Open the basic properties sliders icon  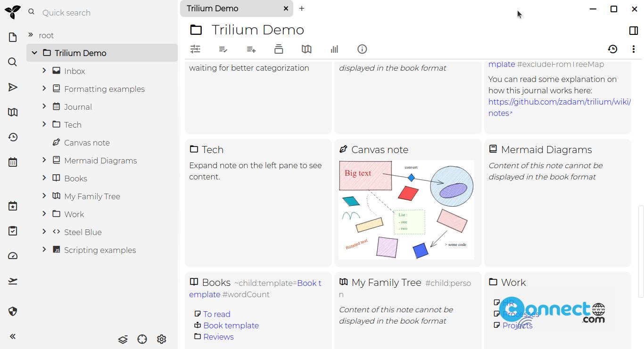(x=195, y=49)
